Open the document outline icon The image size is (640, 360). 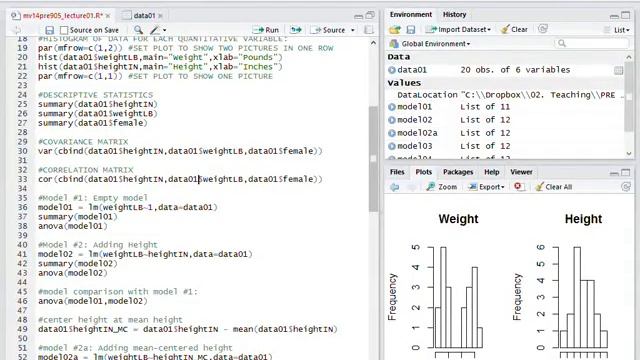coord(369,30)
